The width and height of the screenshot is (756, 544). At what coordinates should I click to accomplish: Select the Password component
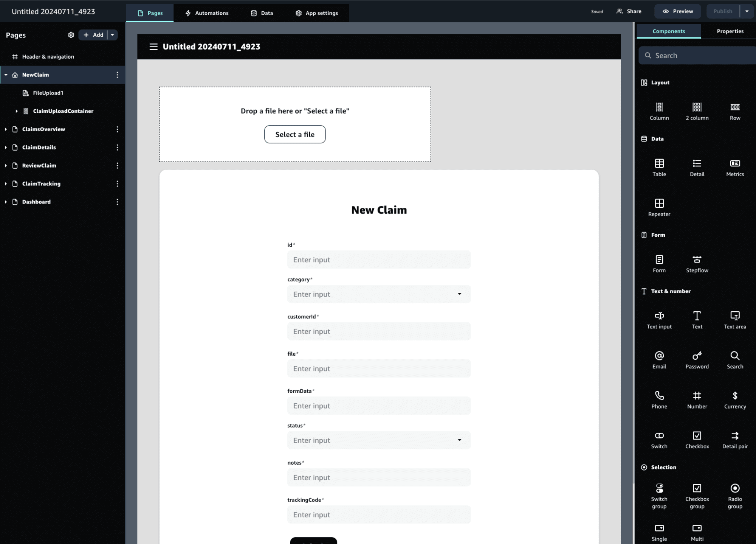tap(697, 360)
